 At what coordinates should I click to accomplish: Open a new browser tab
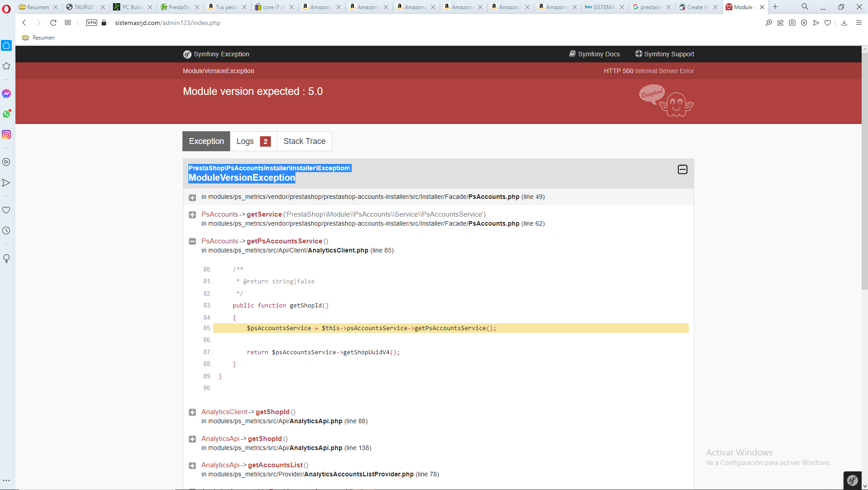(775, 7)
